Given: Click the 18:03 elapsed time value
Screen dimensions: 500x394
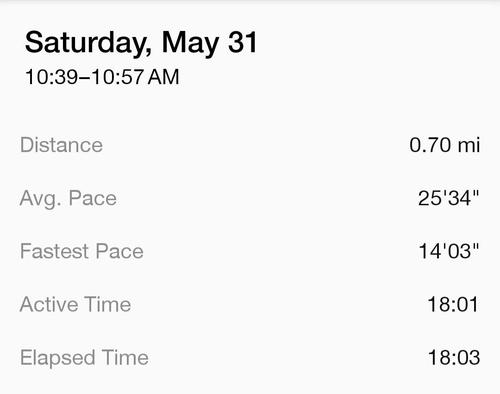Looking at the screenshot, I should [x=454, y=357].
